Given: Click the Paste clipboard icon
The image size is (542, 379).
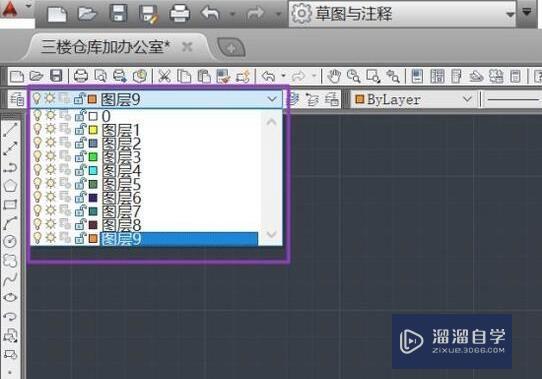Looking at the screenshot, I should tap(204, 76).
